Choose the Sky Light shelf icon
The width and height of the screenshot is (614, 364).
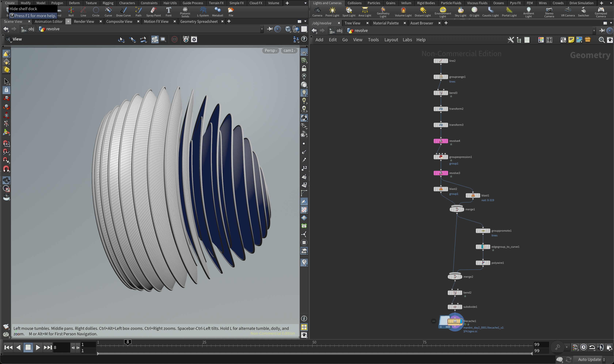[460, 12]
